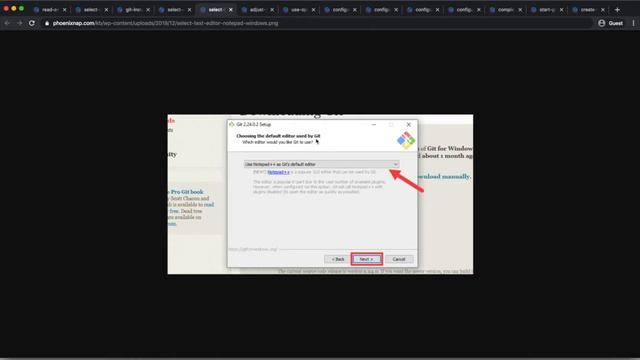Close the "read-" tab
The image size is (640, 360).
pyautogui.click(x=64, y=10)
